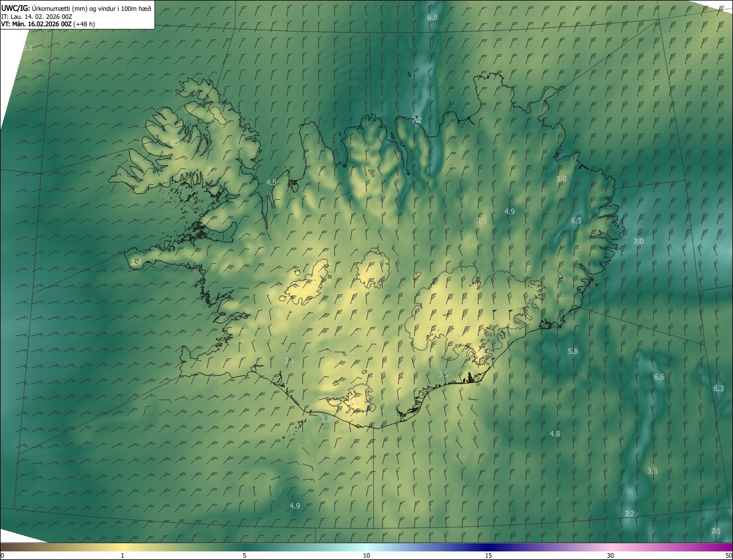The width and height of the screenshot is (733, 560).
Task: Click the colorbar tick label 15
Action: tap(488, 556)
